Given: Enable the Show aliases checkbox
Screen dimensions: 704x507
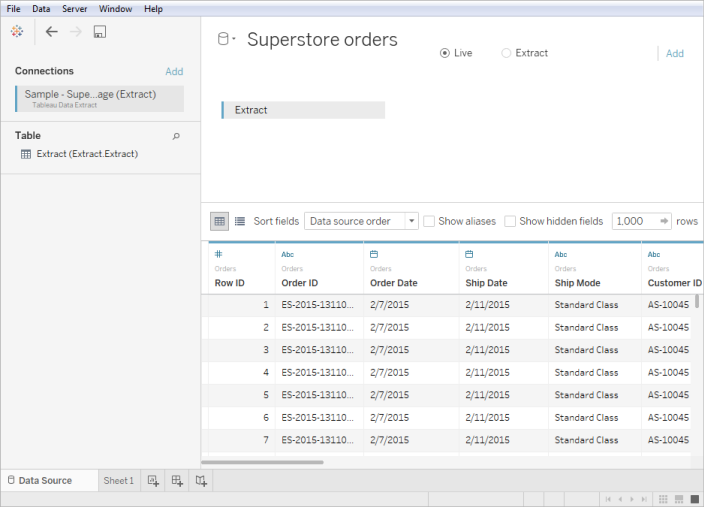Looking at the screenshot, I should point(429,221).
